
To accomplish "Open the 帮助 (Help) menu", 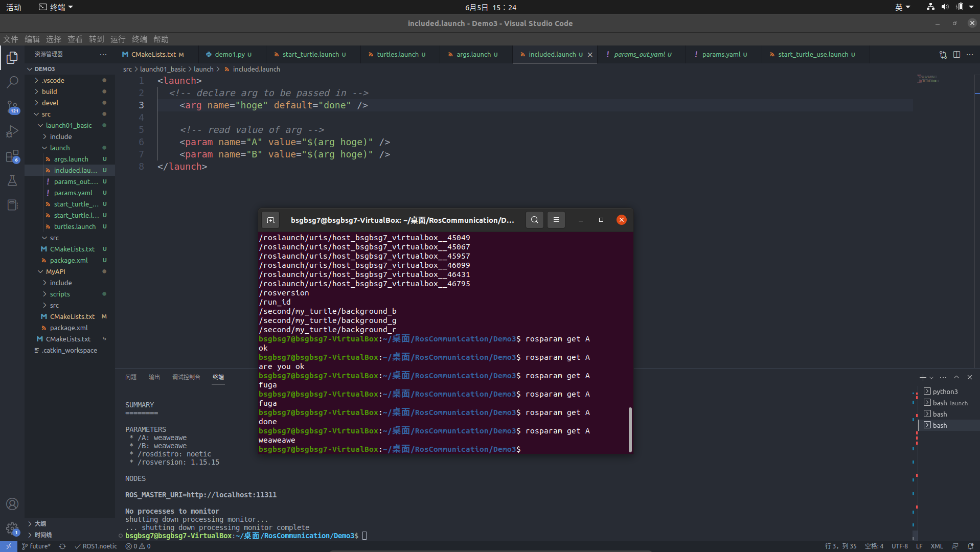I will click(161, 39).
